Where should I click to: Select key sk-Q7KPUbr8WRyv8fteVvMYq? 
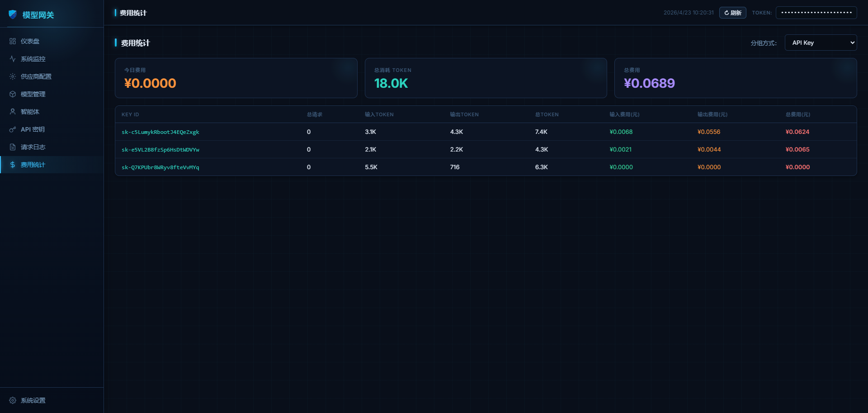click(160, 167)
